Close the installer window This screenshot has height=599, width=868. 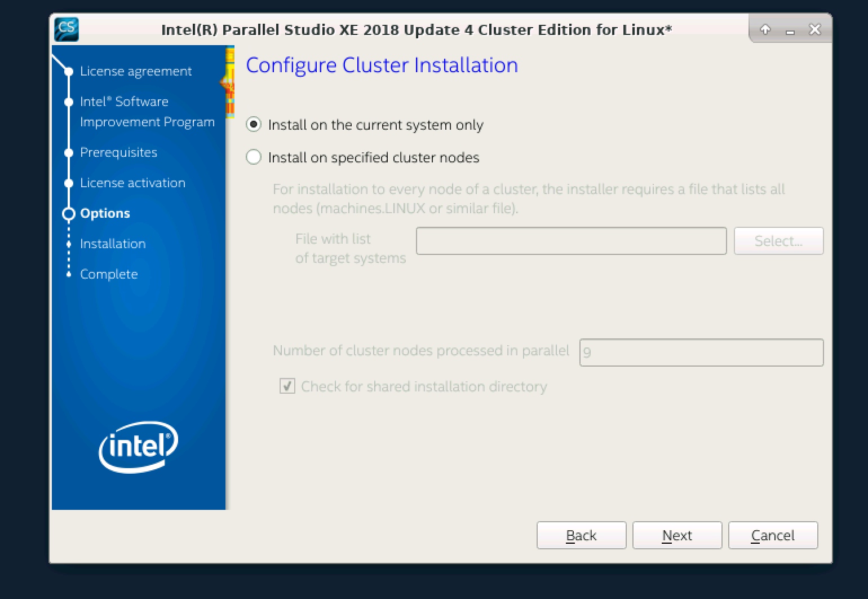click(x=814, y=29)
